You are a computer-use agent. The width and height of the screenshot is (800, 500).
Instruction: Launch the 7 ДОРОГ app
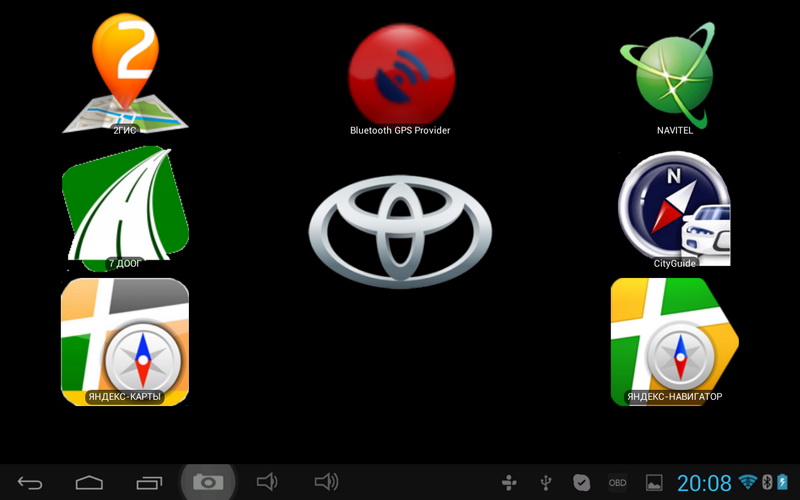pos(125,207)
